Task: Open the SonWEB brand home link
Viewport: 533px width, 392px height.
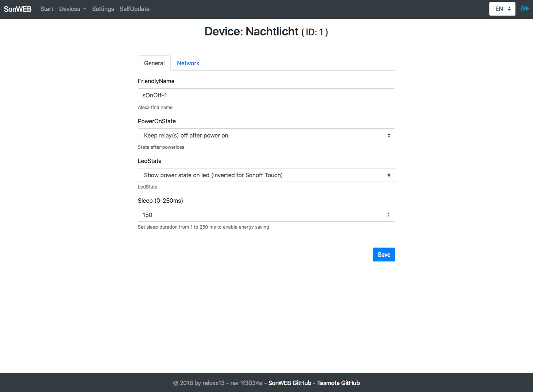Action: click(x=18, y=9)
